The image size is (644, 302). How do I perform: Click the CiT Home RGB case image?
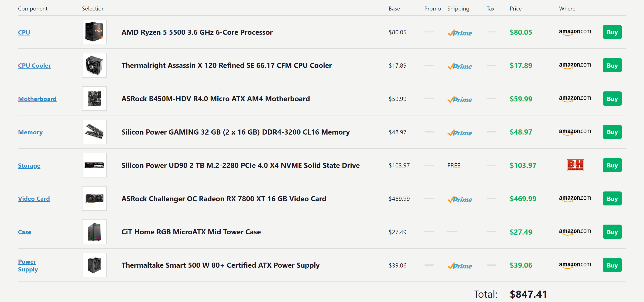94,232
